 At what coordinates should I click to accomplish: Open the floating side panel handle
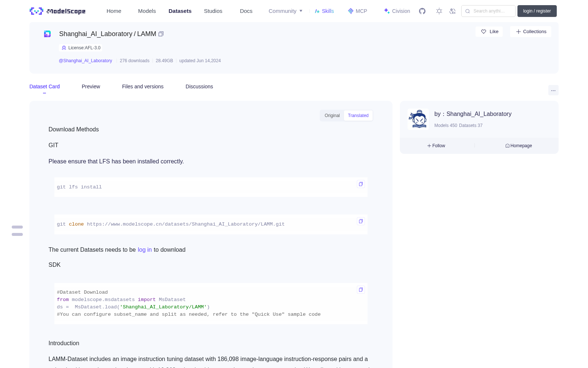click(17, 231)
